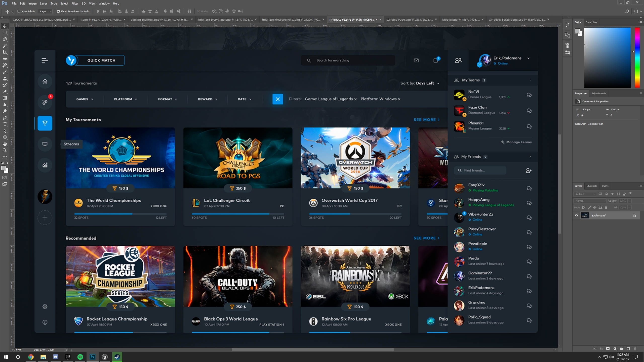Select the Type tool

[5, 124]
